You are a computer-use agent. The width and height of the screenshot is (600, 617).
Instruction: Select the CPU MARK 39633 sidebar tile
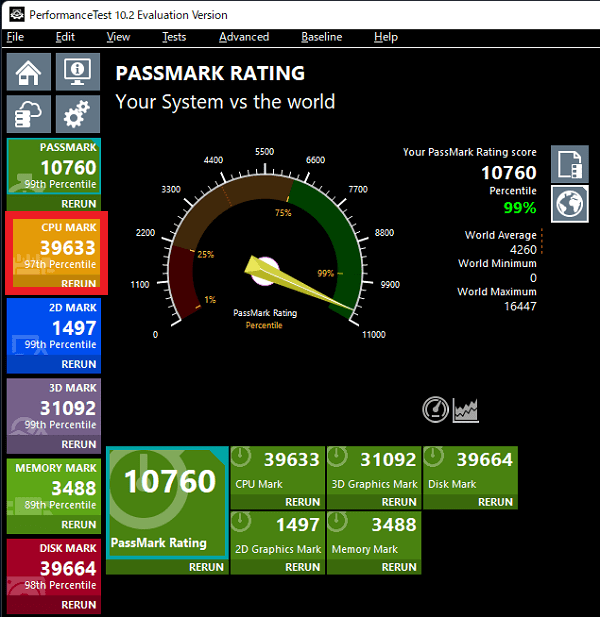[56, 248]
